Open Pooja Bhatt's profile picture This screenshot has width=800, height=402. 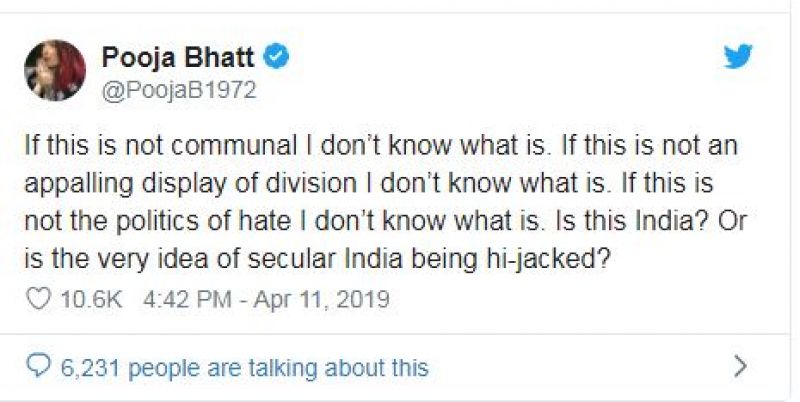pos(55,70)
